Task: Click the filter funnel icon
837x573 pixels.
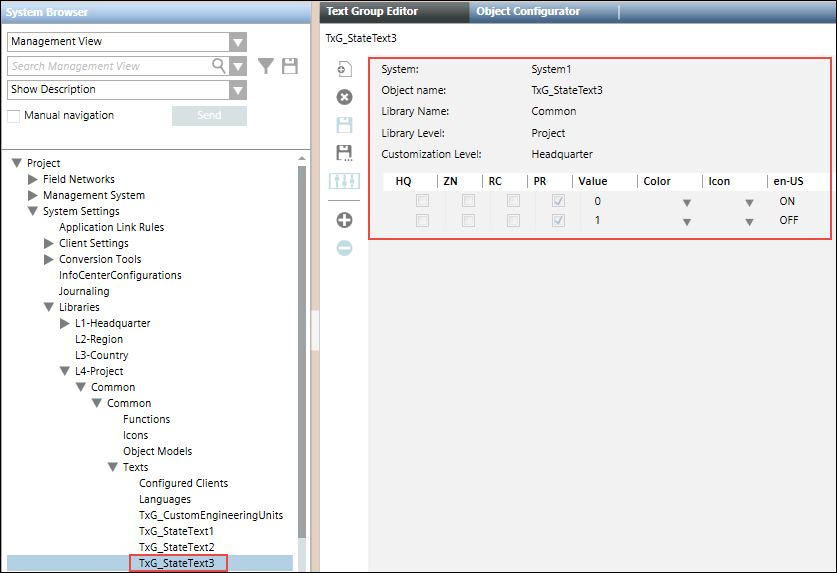Action: tap(266, 66)
